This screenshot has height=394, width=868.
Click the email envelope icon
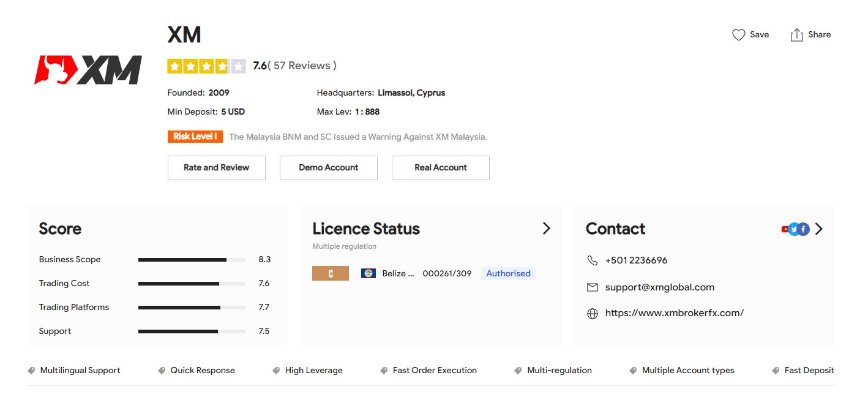(x=592, y=287)
